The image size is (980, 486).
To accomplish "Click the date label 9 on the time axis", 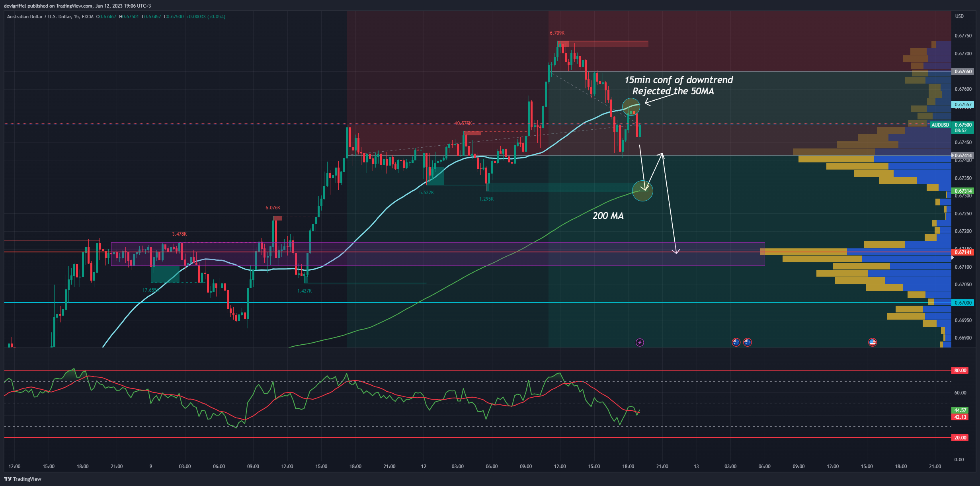I will click(151, 466).
